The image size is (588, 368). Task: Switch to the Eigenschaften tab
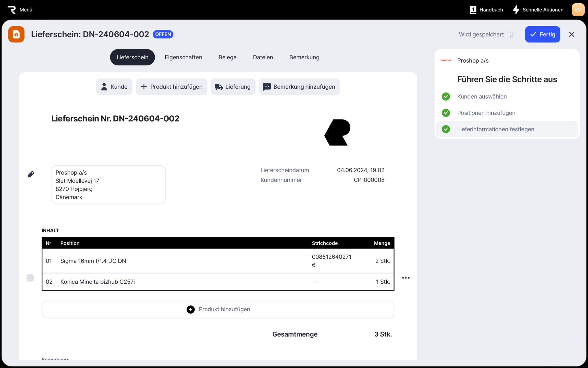pyautogui.click(x=183, y=57)
